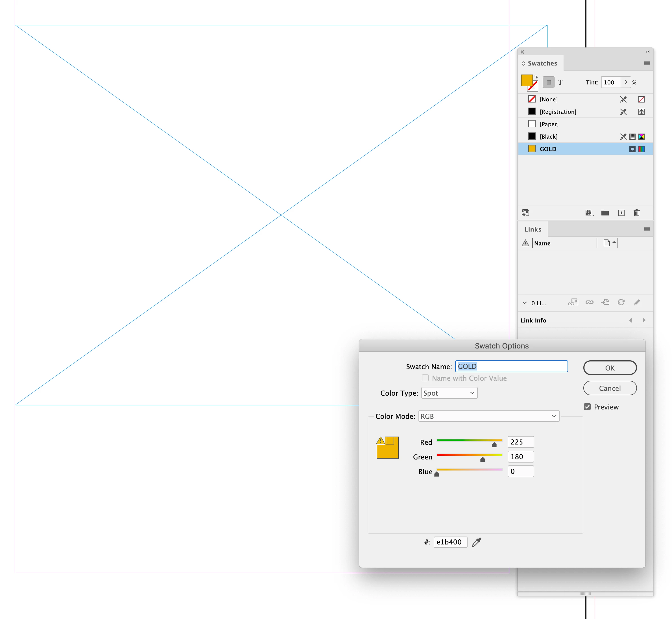Select the Formatting Affects Text T icon
This screenshot has height=619, width=672.
coord(560,82)
